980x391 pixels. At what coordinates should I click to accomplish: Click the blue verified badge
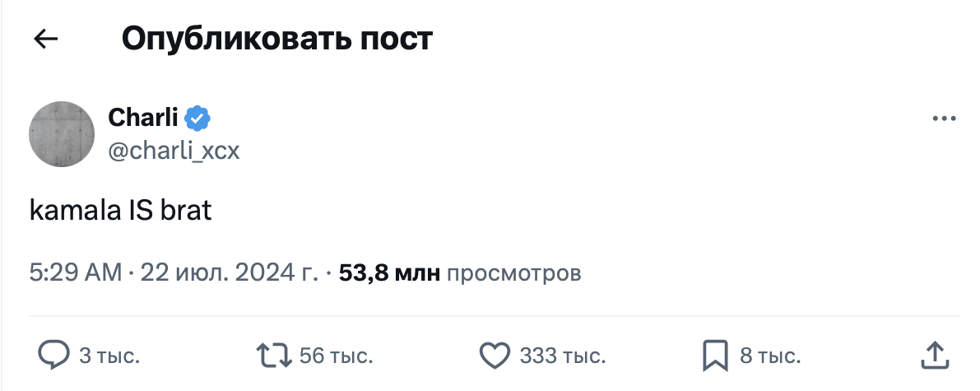(197, 119)
